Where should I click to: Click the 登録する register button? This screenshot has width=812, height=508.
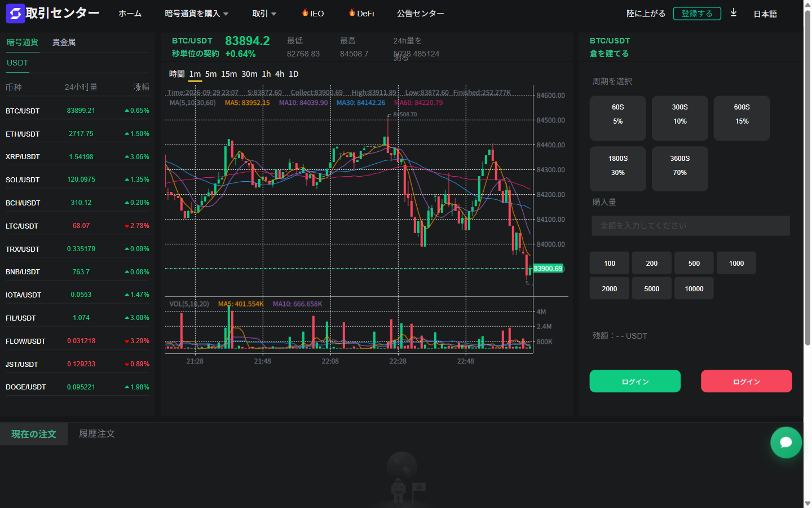tap(697, 14)
